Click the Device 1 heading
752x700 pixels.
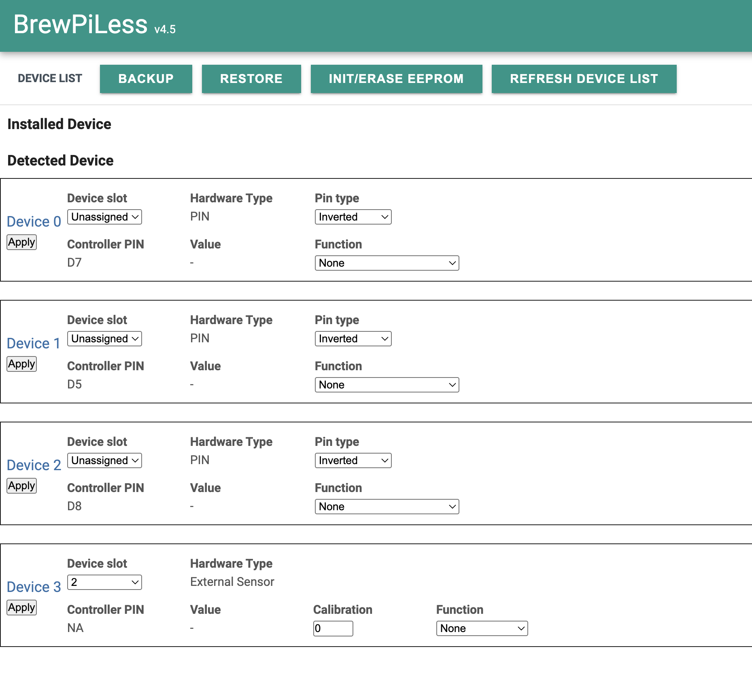tap(34, 343)
